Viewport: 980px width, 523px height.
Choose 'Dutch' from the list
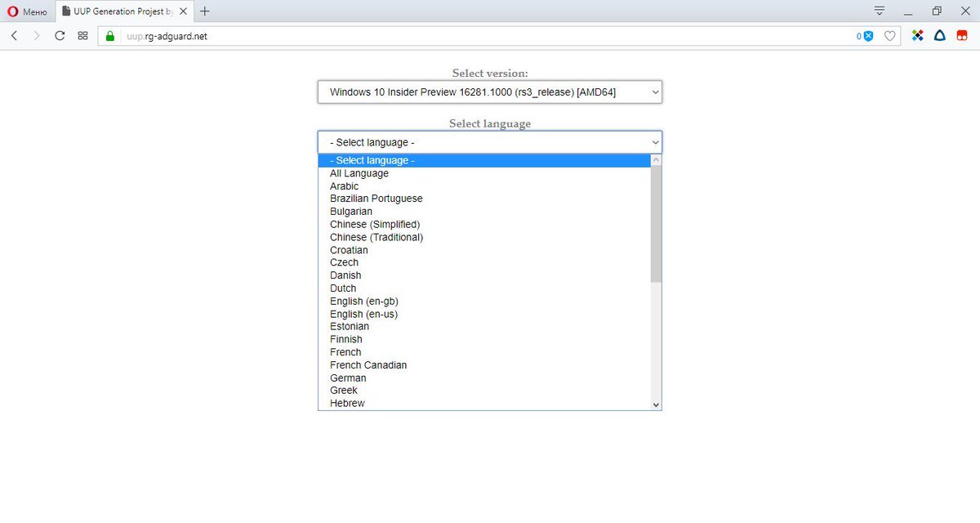pos(484,288)
